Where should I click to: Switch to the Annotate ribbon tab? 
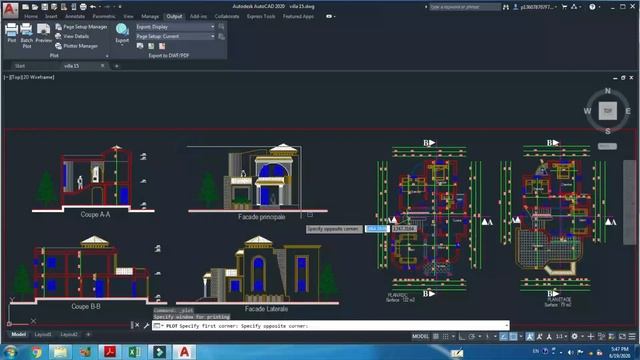[75, 17]
